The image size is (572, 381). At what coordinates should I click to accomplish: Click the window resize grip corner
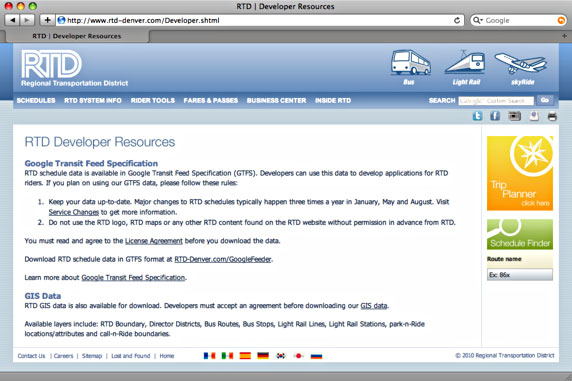click(x=568, y=377)
